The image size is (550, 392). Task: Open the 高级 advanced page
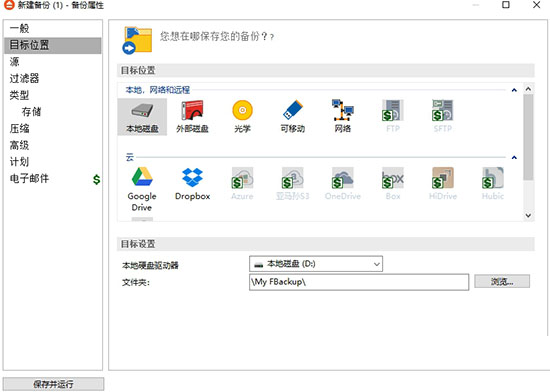(53, 145)
